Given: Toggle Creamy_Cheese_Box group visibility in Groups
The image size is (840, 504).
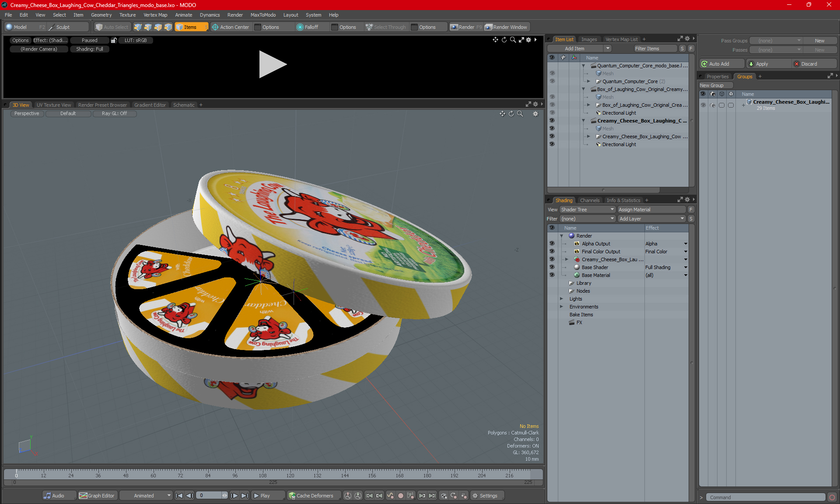Looking at the screenshot, I should point(703,105).
